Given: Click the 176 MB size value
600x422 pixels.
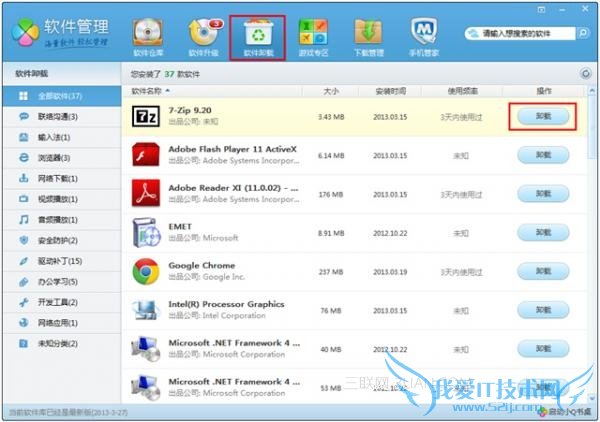Looking at the screenshot, I should 331,195.
